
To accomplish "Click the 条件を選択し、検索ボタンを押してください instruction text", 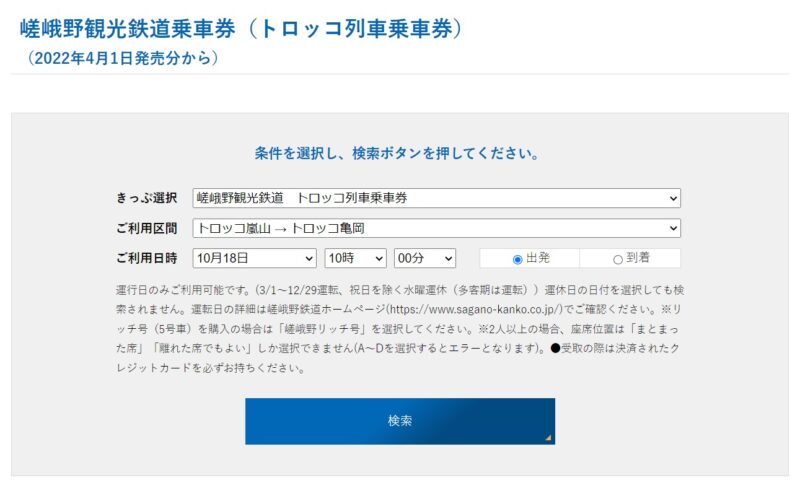I will coord(396,153).
